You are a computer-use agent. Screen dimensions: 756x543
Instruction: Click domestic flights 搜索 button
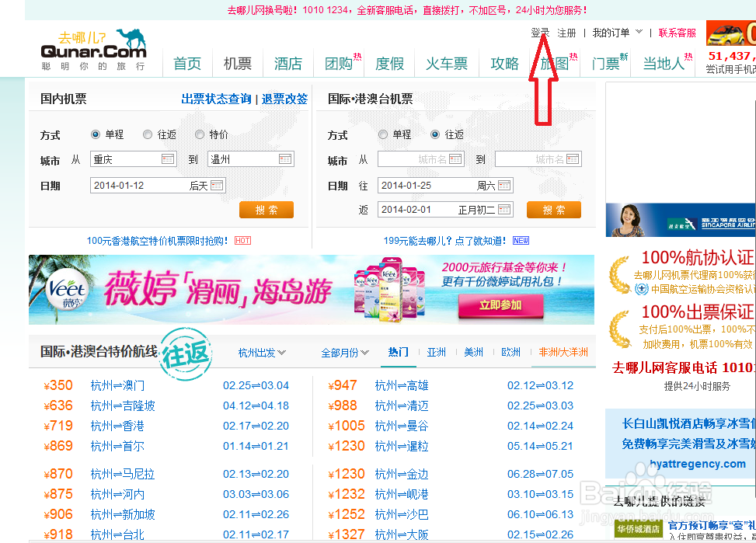tap(267, 210)
